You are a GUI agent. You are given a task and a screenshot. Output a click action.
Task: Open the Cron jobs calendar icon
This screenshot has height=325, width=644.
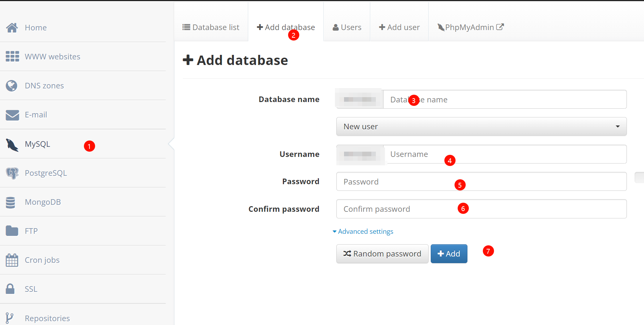point(12,260)
